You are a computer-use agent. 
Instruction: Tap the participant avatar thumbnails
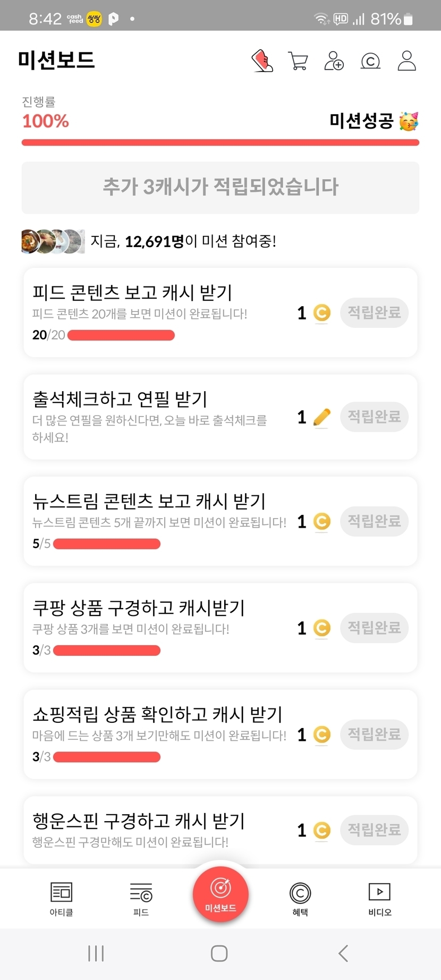(x=53, y=241)
